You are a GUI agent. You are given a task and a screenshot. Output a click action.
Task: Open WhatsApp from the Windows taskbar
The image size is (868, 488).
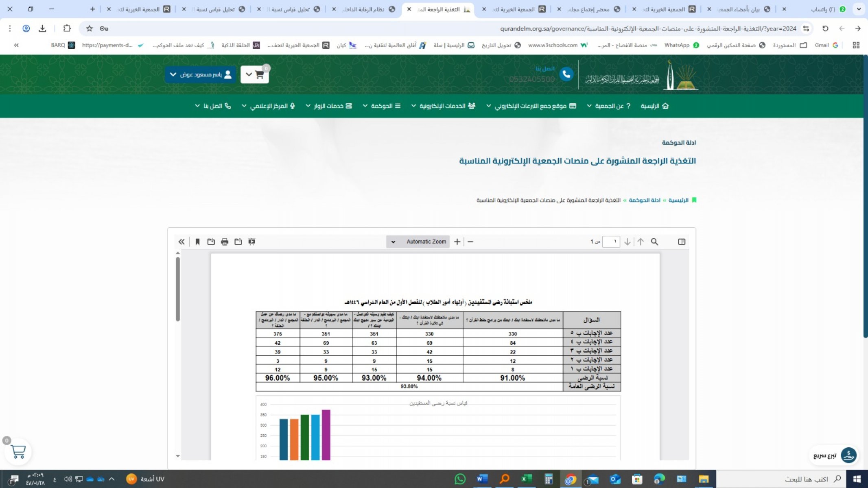(460, 479)
